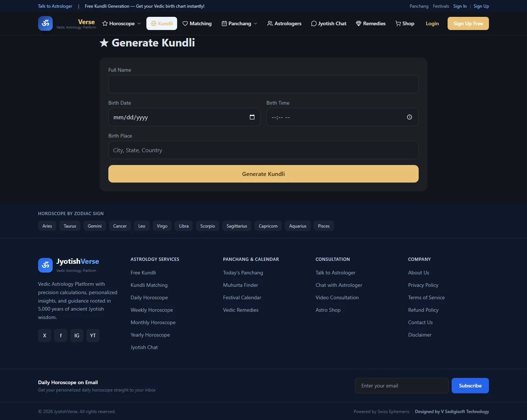Select the Scorpio zodiac chip

[208, 226]
